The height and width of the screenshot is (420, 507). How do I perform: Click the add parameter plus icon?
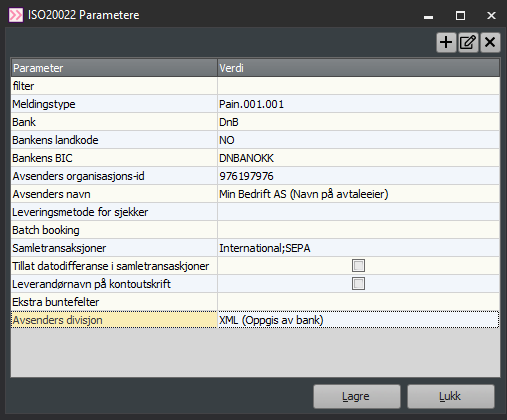[x=446, y=42]
